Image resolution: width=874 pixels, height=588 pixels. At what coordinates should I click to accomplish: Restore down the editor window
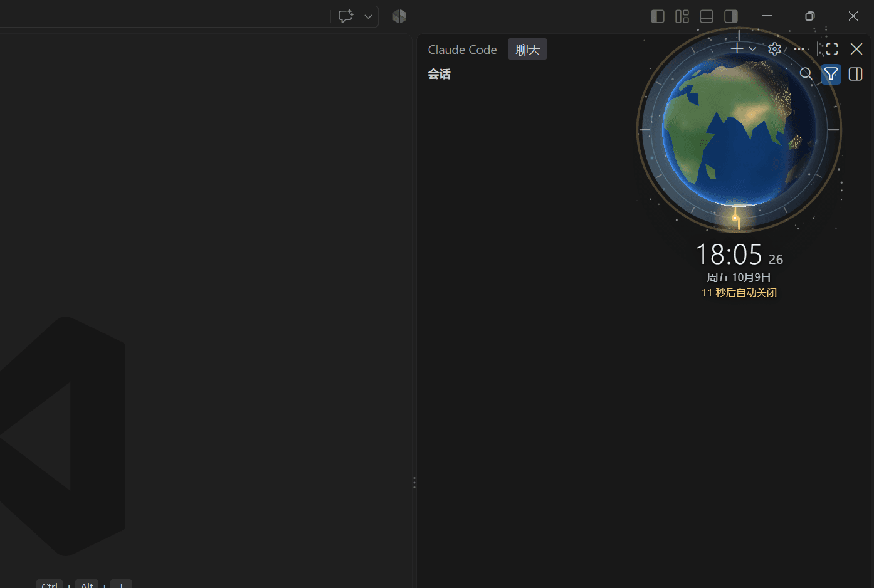point(810,16)
